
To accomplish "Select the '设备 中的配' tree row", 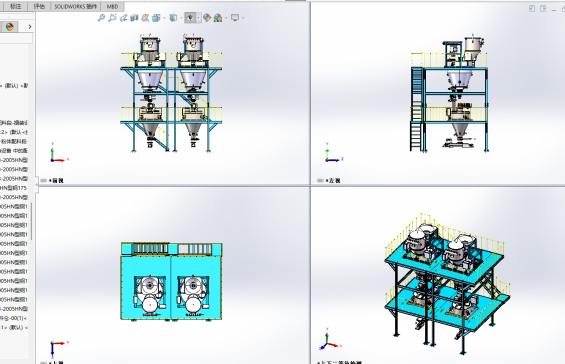I will tap(14, 151).
